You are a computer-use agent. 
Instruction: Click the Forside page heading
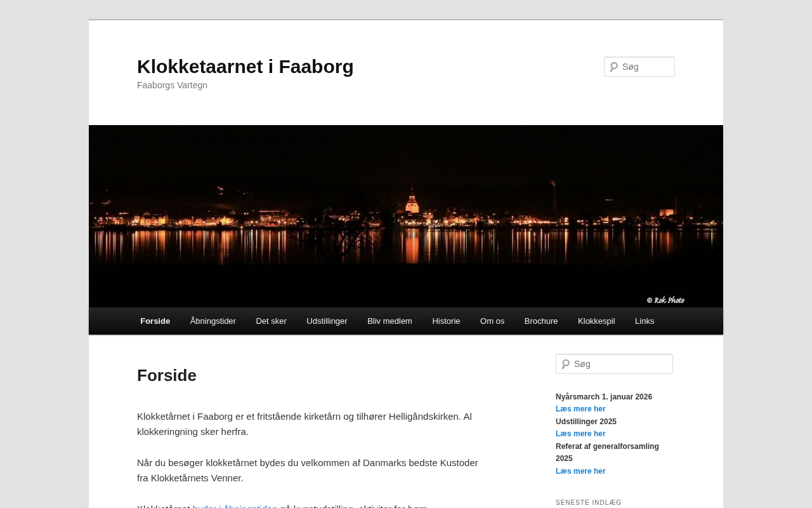coord(167,375)
